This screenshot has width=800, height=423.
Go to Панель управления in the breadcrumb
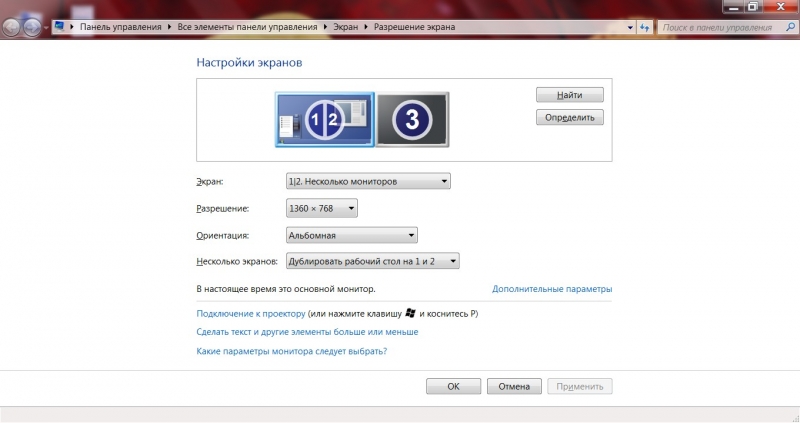(121, 27)
